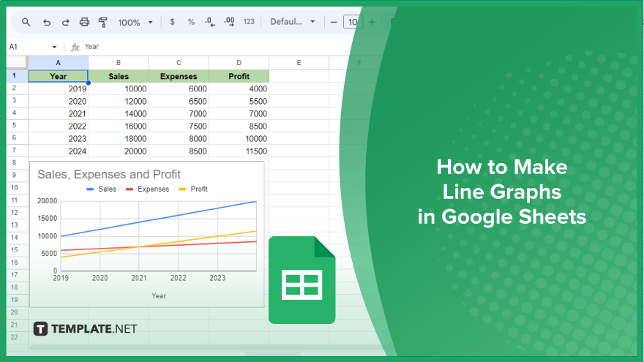Screen dimensions: 644x362
Task: Select Sales cell with value 14000
Action: click(119, 113)
